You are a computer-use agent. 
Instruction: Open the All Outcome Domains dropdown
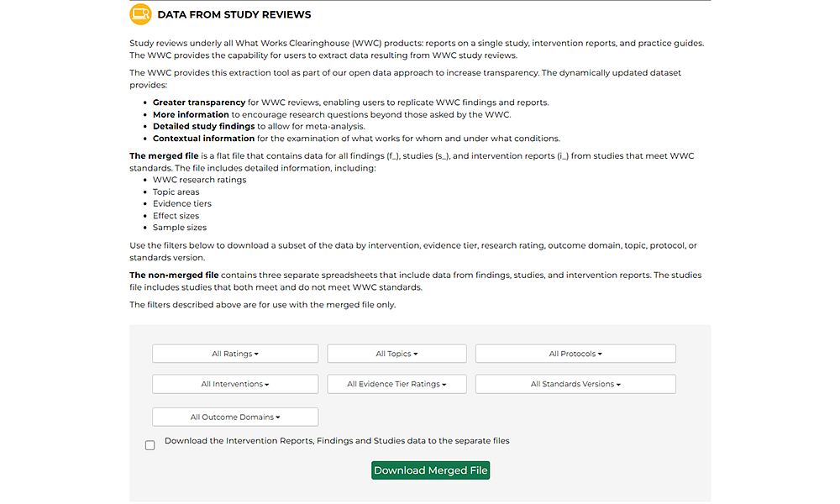point(235,417)
